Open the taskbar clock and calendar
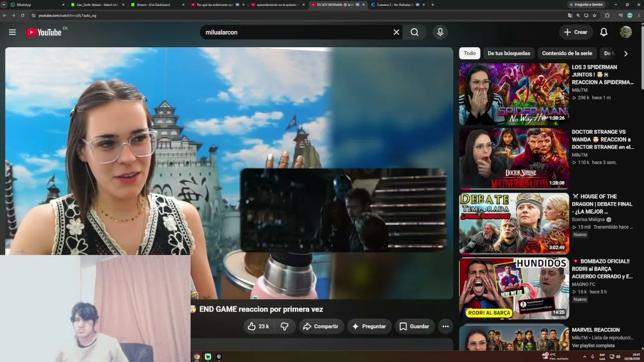The width and height of the screenshot is (644, 362). (632, 356)
